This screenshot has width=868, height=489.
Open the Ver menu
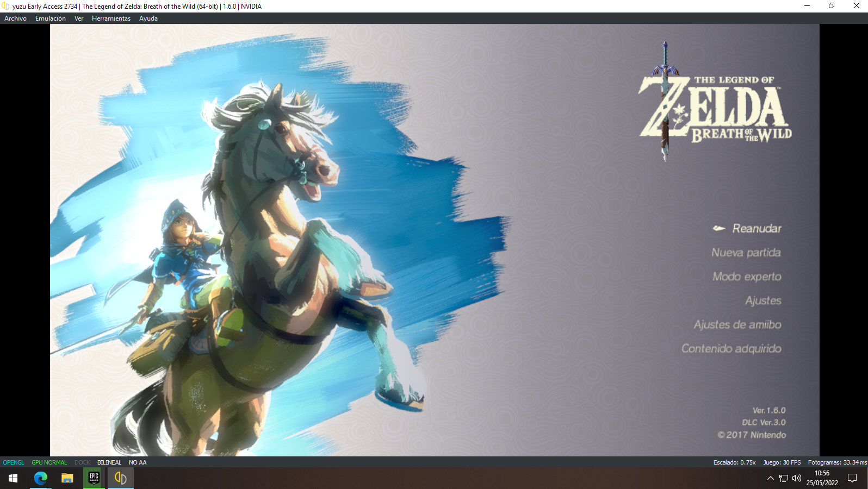79,18
